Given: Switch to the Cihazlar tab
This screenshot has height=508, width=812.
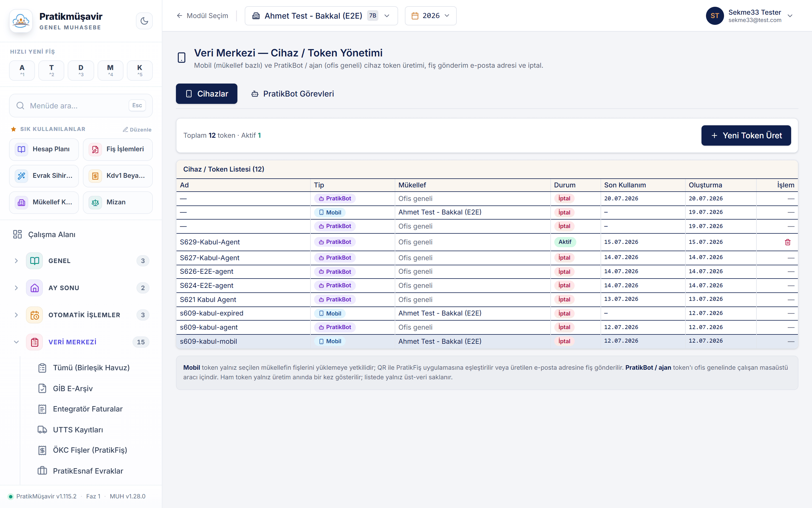Looking at the screenshot, I should (x=206, y=94).
